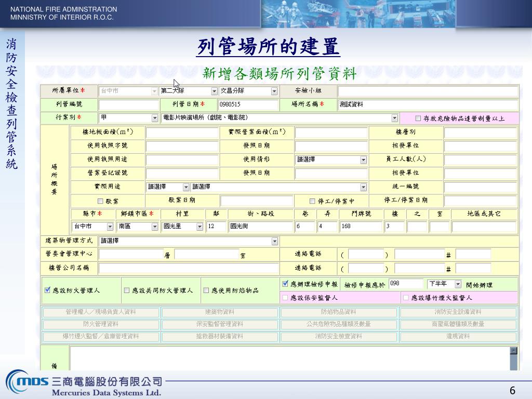Click 防焰物品資料 button
The height and width of the screenshot is (399, 532).
339,312
